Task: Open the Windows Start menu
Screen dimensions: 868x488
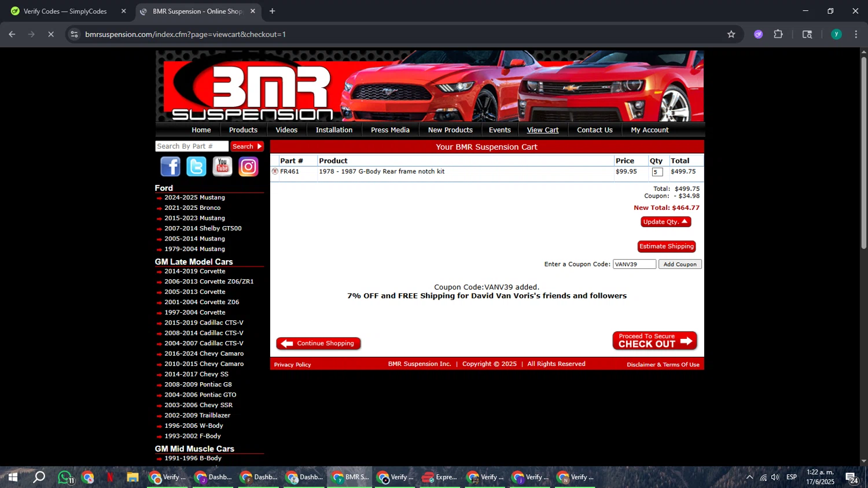Action: tap(13, 477)
